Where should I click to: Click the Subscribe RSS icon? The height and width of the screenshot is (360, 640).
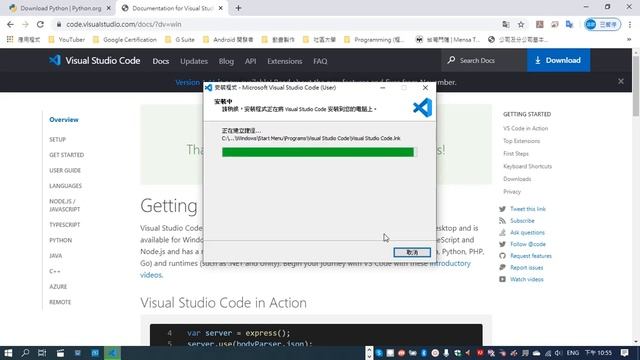502,221
